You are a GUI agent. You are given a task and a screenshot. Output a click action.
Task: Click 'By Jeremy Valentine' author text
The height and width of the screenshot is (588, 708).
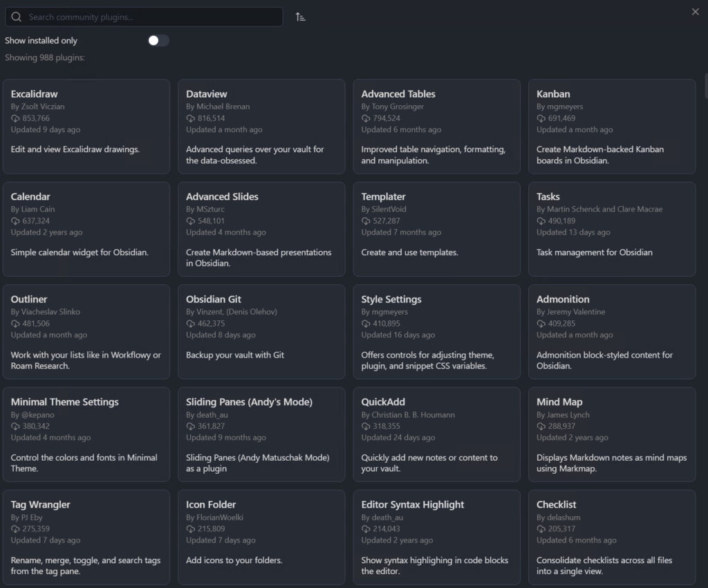click(570, 311)
